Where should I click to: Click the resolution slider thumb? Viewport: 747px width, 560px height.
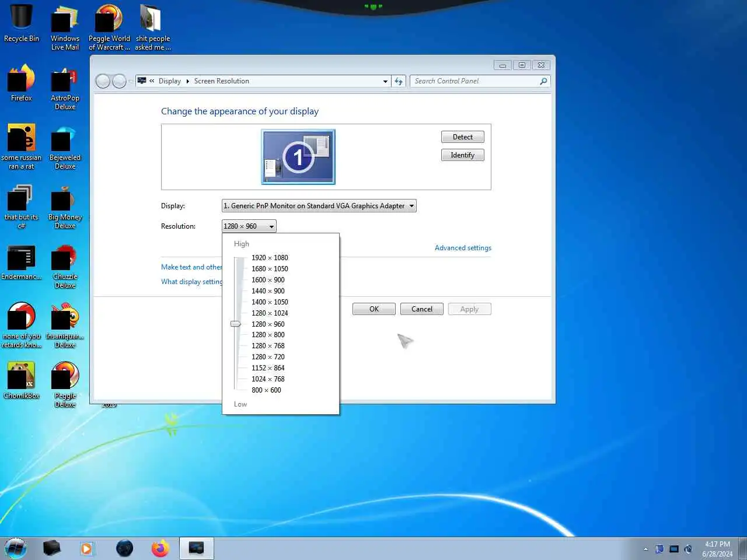click(x=235, y=324)
